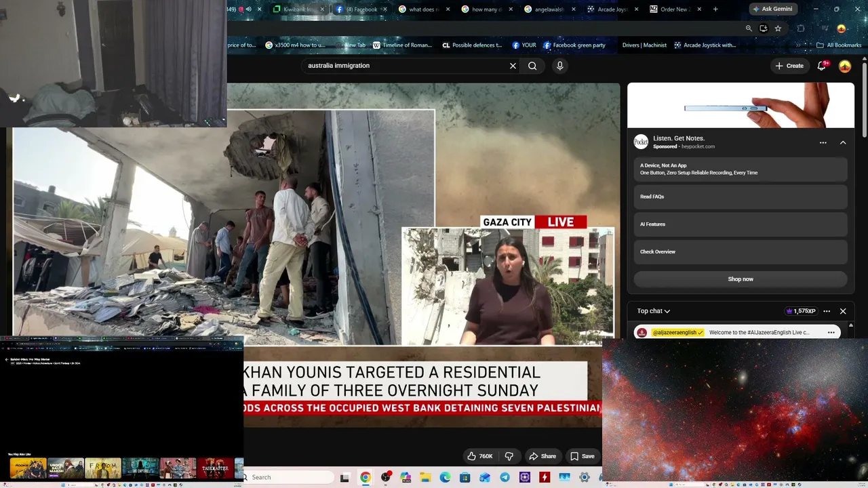Screen dimensions: 868x488
Task: Save the video to a playlist
Action: coord(583,456)
